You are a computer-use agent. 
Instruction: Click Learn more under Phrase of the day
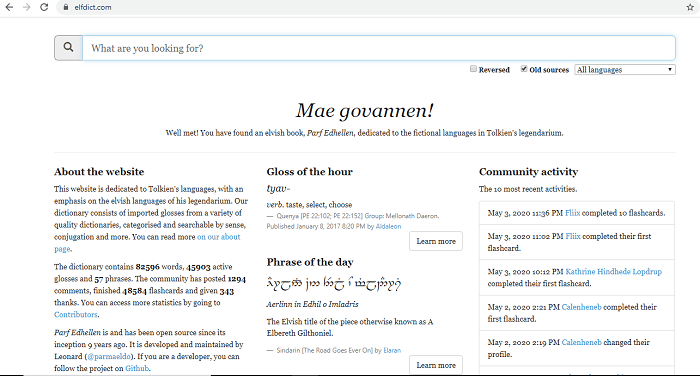click(436, 365)
